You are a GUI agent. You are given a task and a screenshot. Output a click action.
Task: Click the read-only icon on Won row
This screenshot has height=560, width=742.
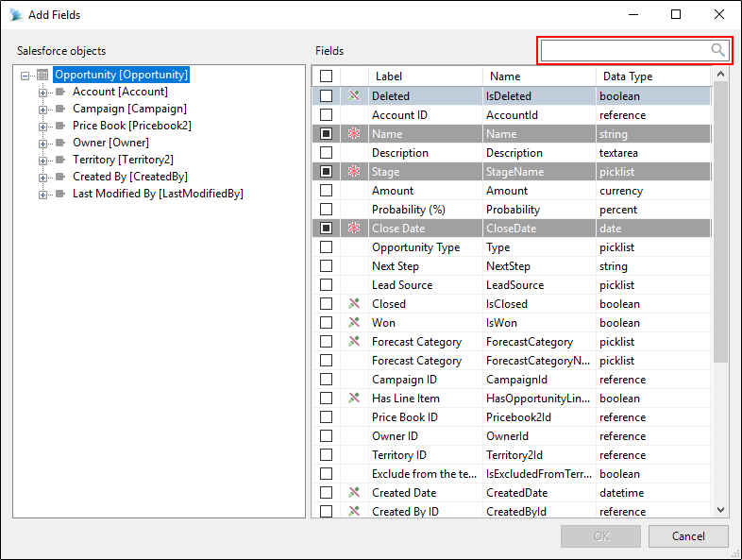[354, 322]
